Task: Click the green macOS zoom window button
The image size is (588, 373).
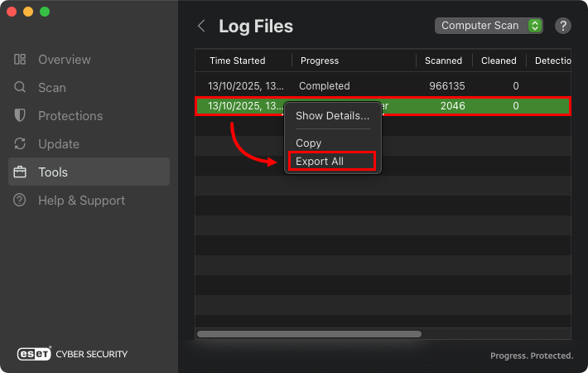Action: click(x=45, y=12)
